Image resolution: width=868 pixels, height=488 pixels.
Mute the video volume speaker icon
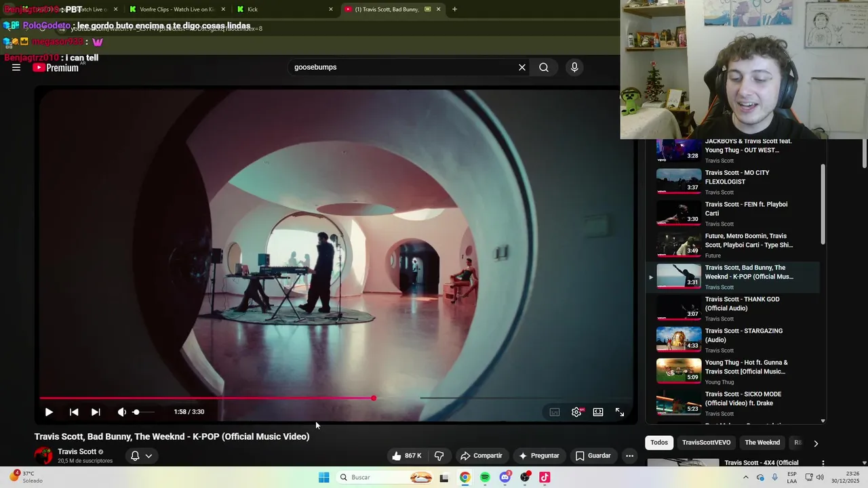121,411
